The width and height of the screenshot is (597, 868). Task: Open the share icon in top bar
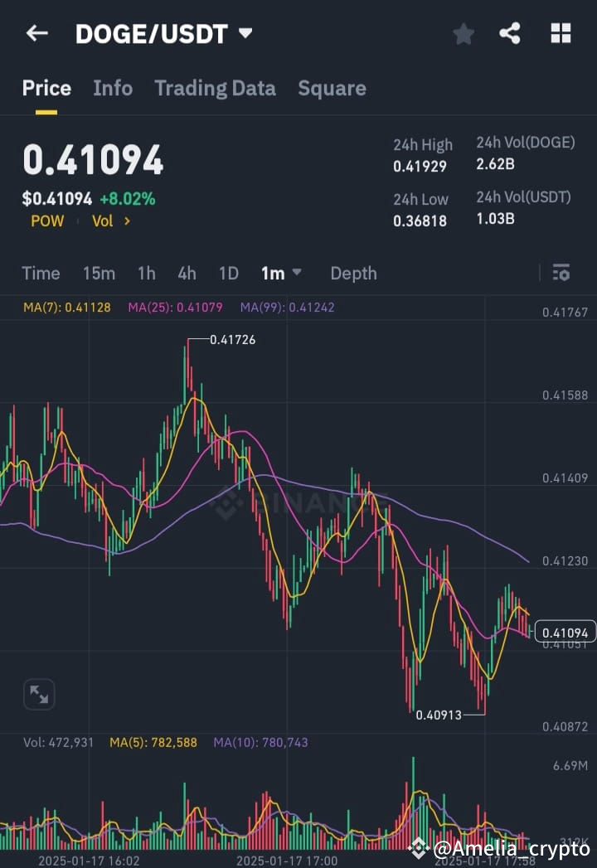tap(511, 33)
